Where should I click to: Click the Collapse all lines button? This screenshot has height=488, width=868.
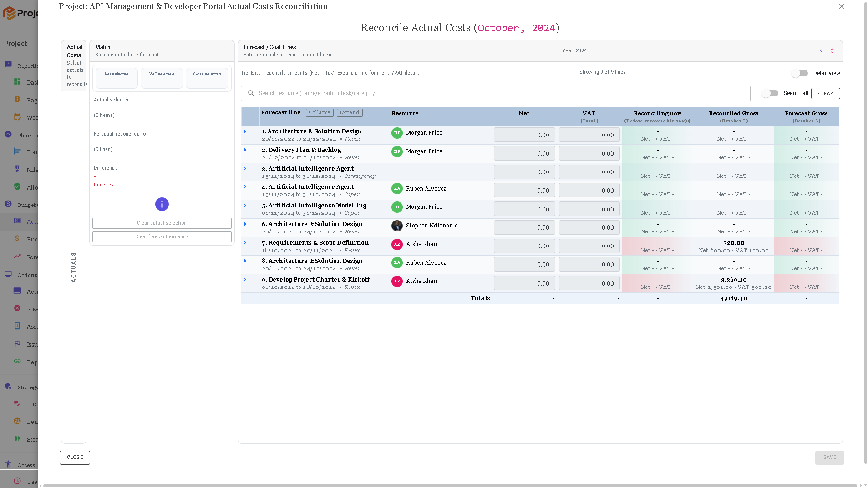(x=320, y=113)
